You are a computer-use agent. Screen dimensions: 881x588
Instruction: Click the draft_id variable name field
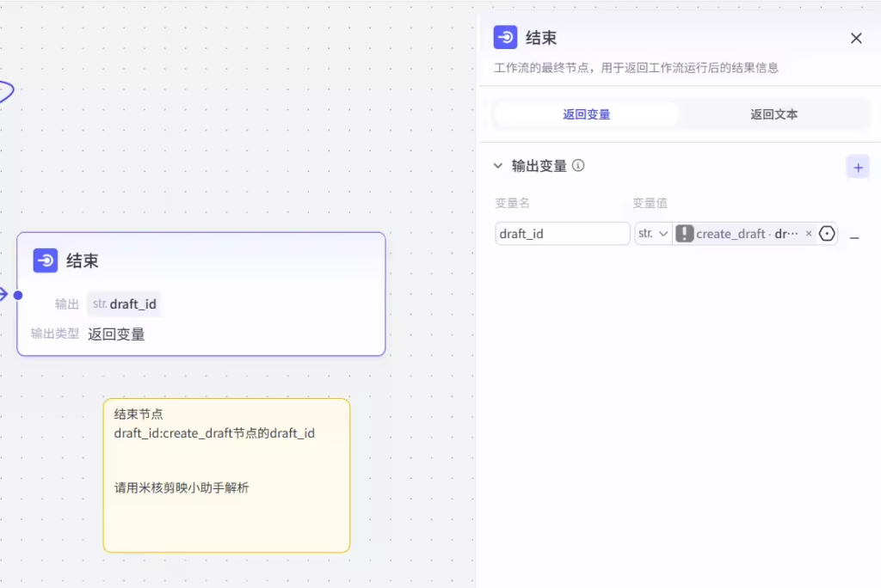click(563, 234)
